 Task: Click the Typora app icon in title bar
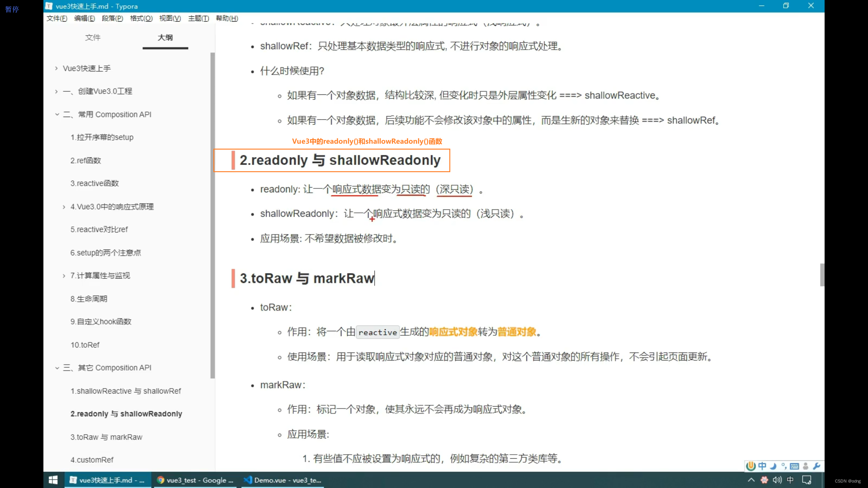pyautogui.click(x=49, y=6)
